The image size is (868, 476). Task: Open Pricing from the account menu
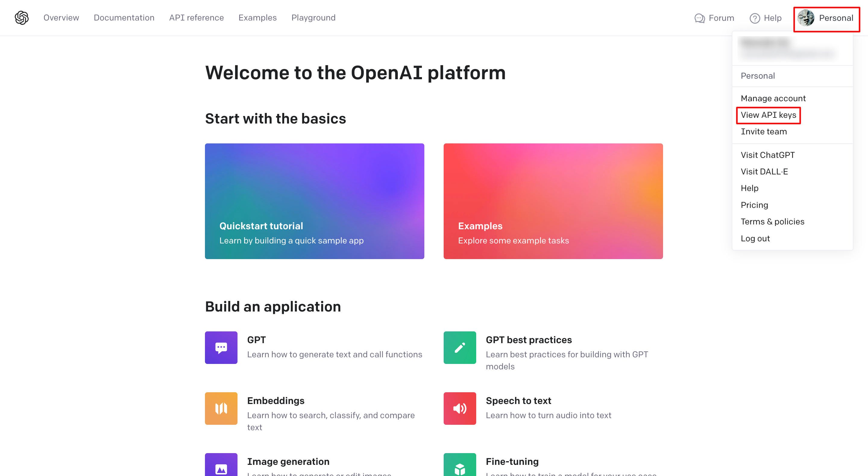pos(754,205)
